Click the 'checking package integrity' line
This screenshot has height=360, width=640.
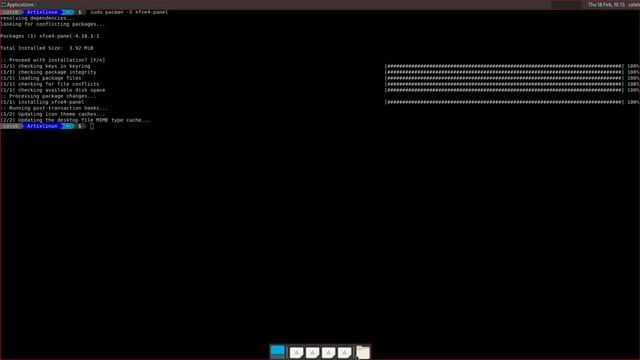pyautogui.click(x=48, y=72)
